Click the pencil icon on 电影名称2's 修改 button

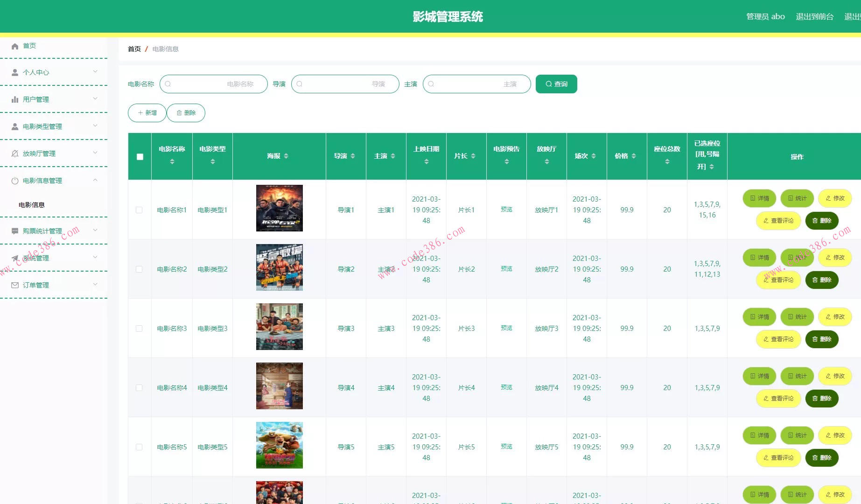pos(829,257)
